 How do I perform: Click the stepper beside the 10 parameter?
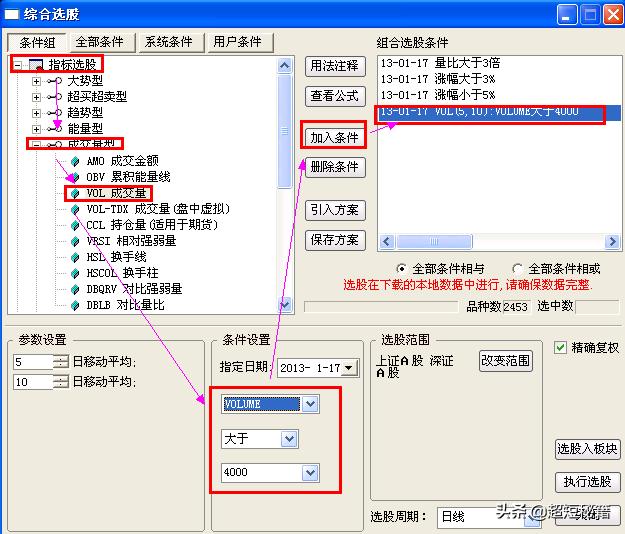pos(61,382)
